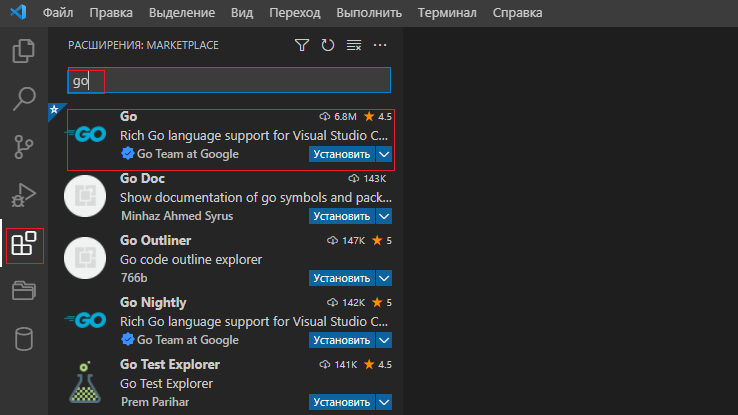Open the Search view in activity bar
This screenshot has height=415, width=738.
pyautogui.click(x=24, y=98)
